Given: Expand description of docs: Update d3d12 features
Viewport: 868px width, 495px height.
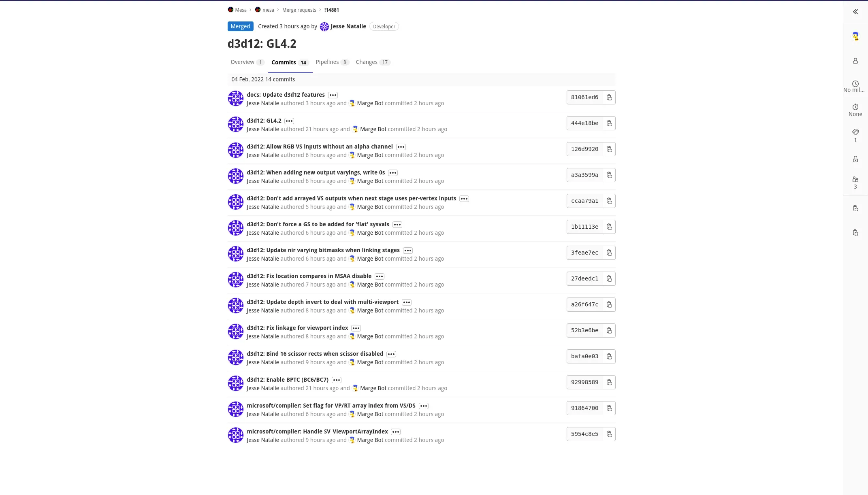Looking at the screenshot, I should tap(333, 95).
